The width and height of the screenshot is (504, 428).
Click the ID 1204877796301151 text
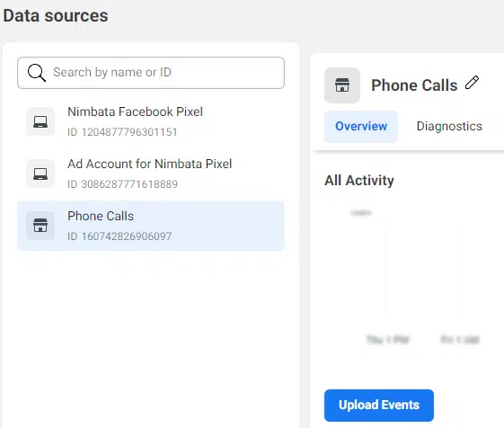coord(122,132)
